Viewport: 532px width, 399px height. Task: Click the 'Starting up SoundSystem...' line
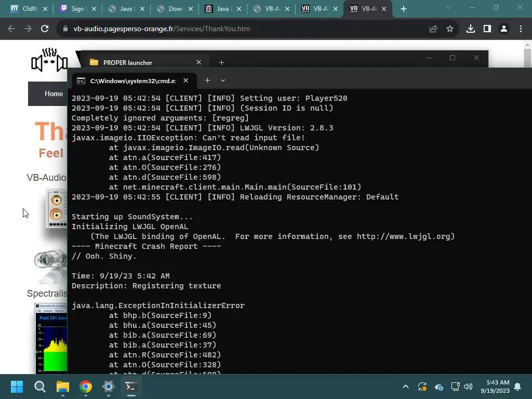pos(132,217)
